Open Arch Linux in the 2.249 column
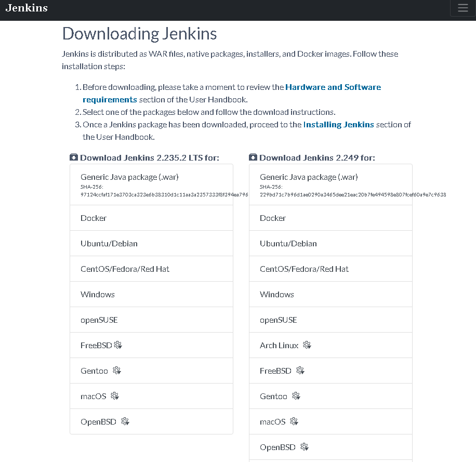 pyautogui.click(x=330, y=346)
